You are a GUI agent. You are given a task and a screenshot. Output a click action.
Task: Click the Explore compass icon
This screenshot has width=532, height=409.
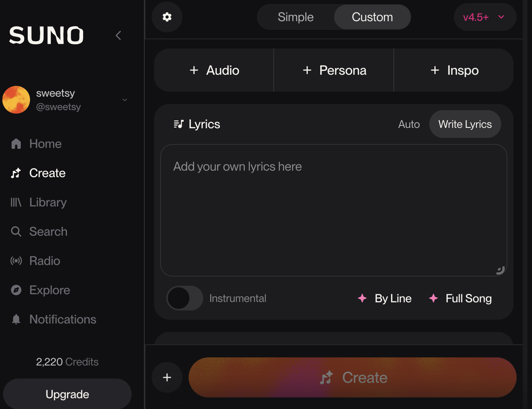16,290
